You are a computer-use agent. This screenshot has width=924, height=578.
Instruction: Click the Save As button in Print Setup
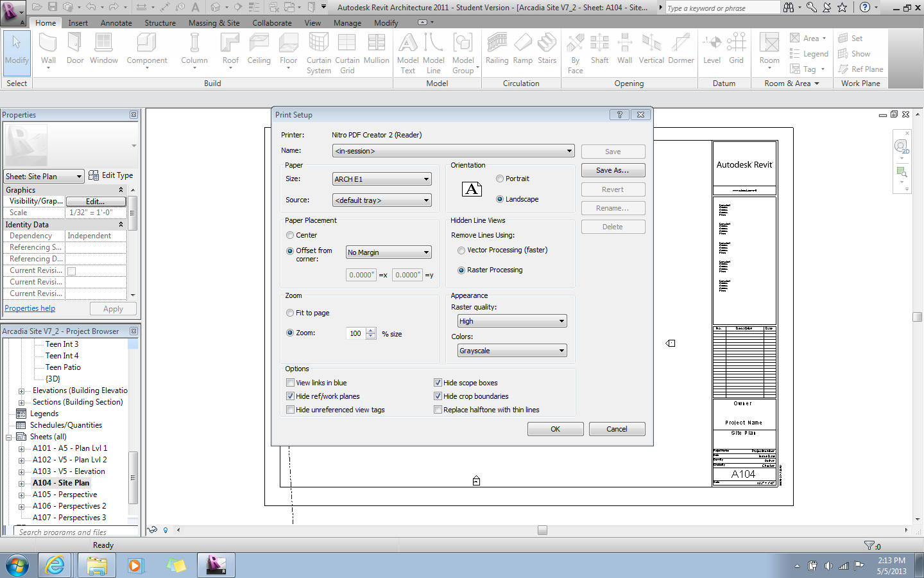[x=613, y=170]
